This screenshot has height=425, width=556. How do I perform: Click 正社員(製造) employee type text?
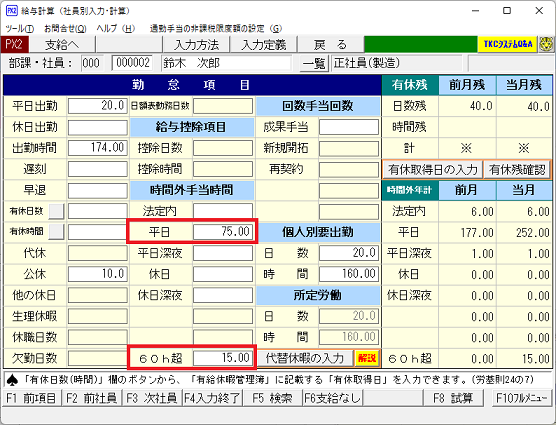click(x=367, y=63)
